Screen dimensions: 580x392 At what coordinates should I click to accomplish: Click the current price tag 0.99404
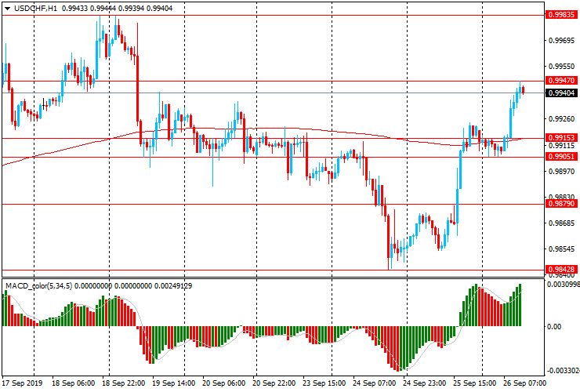click(x=561, y=93)
